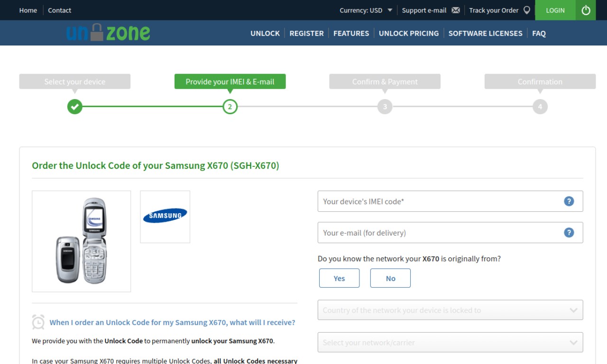Screen dimensions: 607x364
Task: Click the alarm clock icon beside the FAQ question
Action: (x=38, y=322)
